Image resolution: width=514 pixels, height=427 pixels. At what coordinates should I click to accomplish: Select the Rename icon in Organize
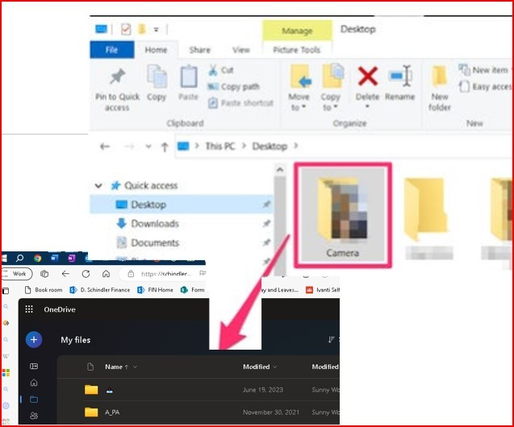400,76
